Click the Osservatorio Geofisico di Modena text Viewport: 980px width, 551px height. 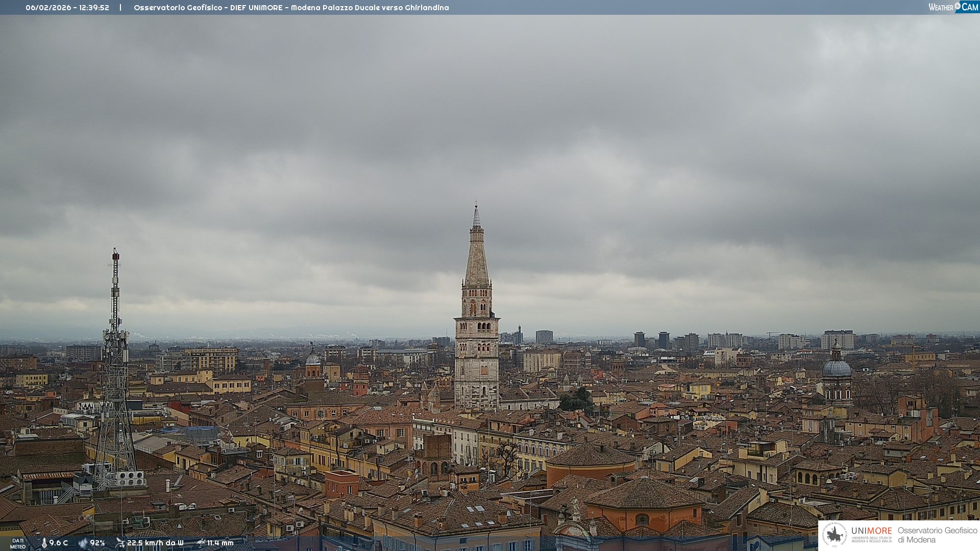937,535
